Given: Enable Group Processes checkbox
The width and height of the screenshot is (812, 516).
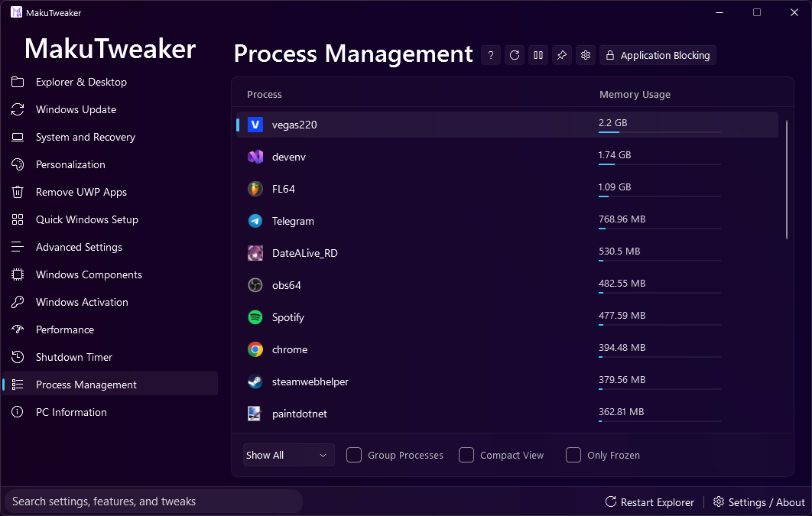Looking at the screenshot, I should (x=354, y=455).
